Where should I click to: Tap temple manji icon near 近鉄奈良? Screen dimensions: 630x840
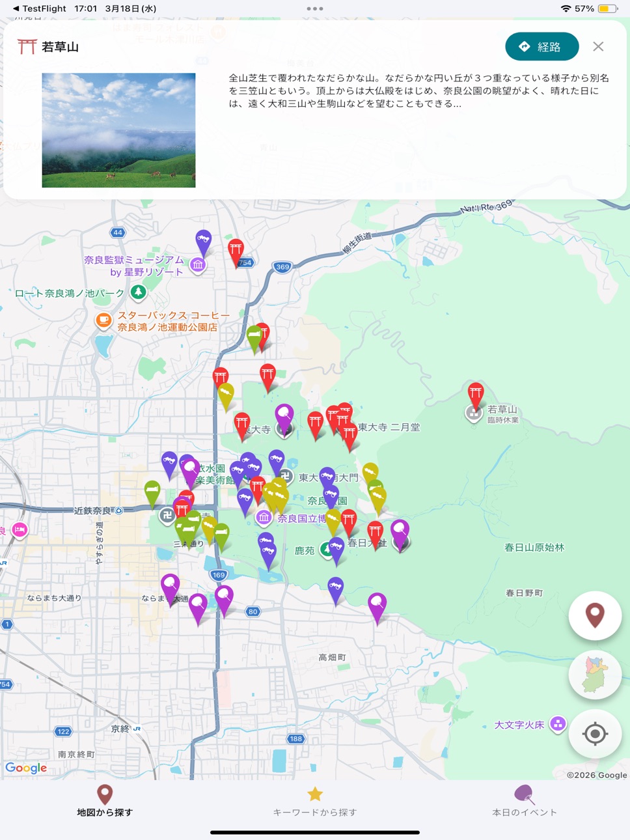point(167,516)
